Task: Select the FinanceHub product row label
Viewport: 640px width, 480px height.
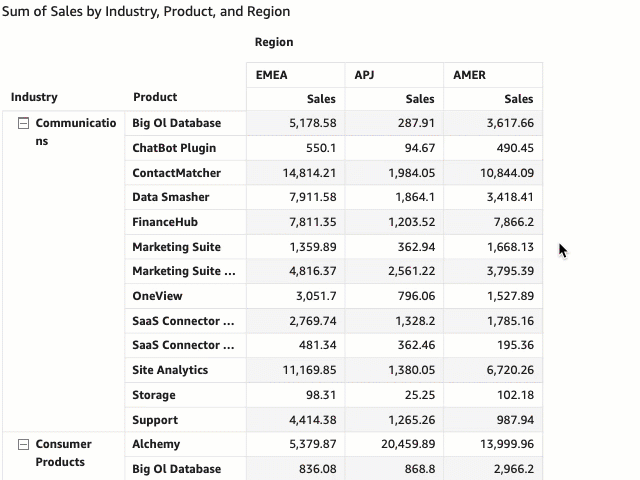Action: [x=164, y=222]
